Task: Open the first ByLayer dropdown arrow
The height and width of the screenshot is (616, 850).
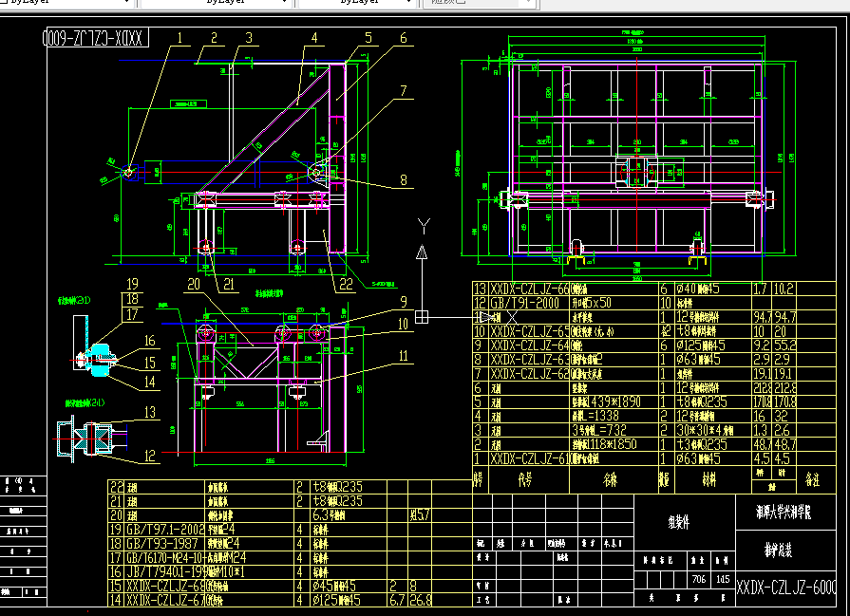Action: (127, 2)
